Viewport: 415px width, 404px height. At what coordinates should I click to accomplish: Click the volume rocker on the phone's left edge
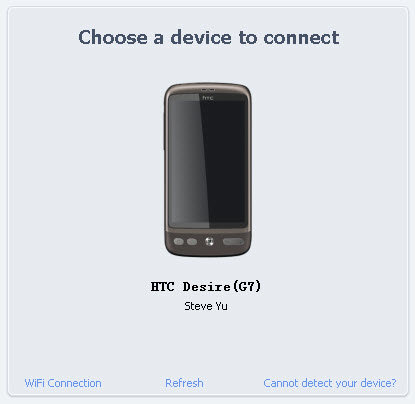164,132
